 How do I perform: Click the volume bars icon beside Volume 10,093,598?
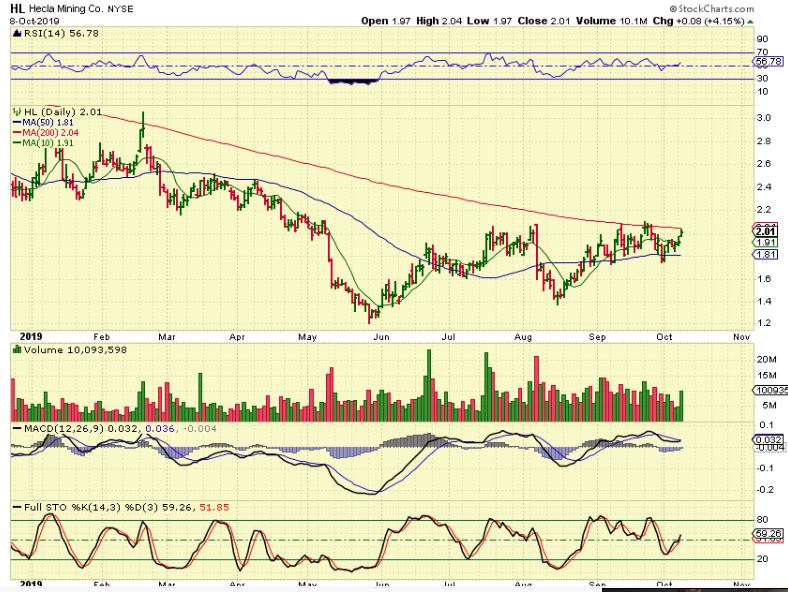point(17,350)
